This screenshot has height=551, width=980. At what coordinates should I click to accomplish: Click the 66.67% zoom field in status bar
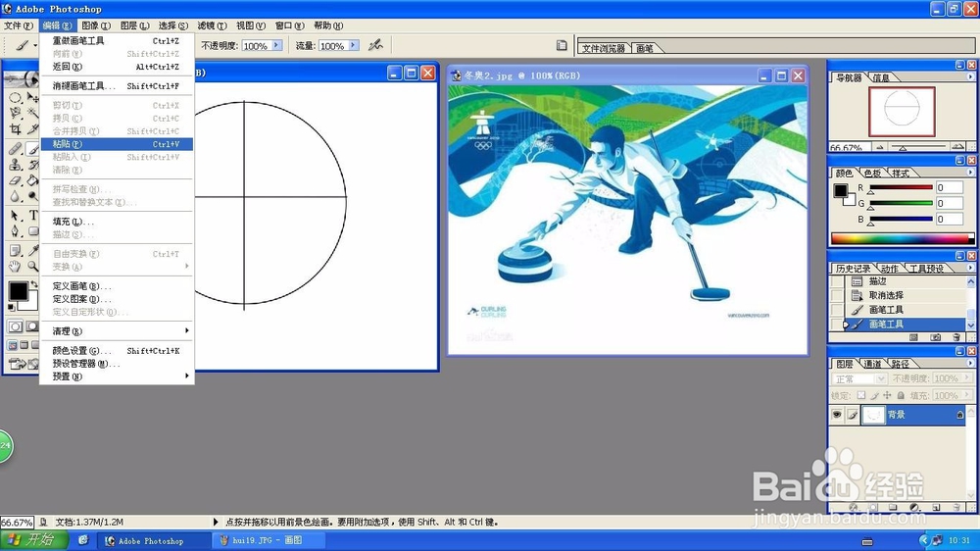point(17,522)
